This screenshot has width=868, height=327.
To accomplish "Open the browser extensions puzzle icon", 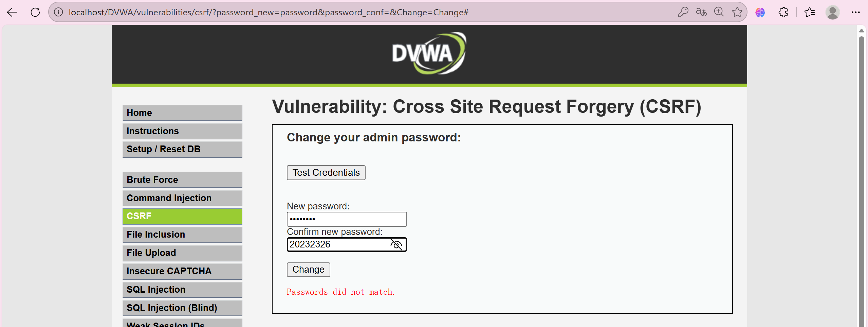I will pyautogui.click(x=783, y=13).
